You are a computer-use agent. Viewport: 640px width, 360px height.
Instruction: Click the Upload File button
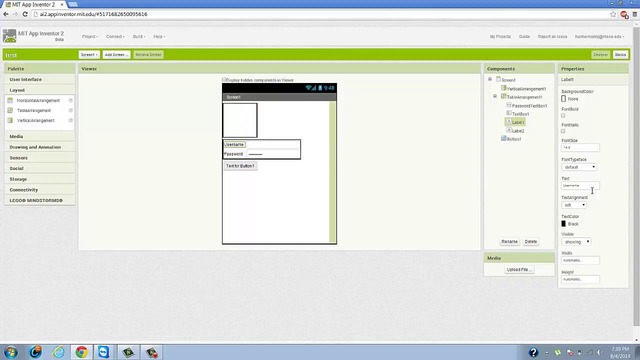point(519,269)
